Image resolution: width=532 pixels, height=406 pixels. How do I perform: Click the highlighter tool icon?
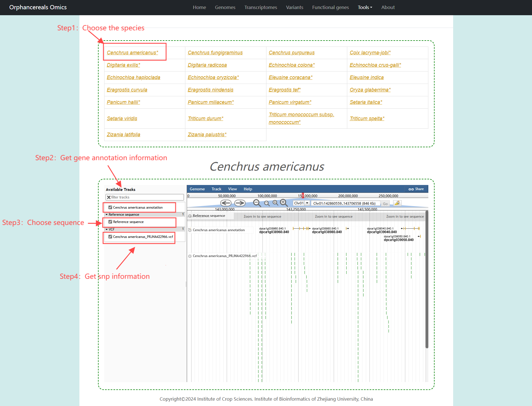[397, 203]
